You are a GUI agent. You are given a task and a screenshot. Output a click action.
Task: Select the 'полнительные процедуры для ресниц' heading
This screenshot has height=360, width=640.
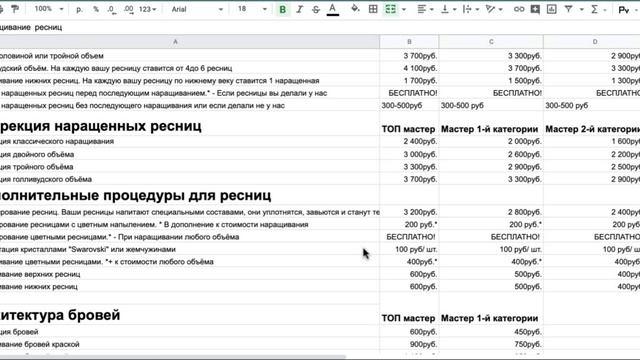coord(189,196)
